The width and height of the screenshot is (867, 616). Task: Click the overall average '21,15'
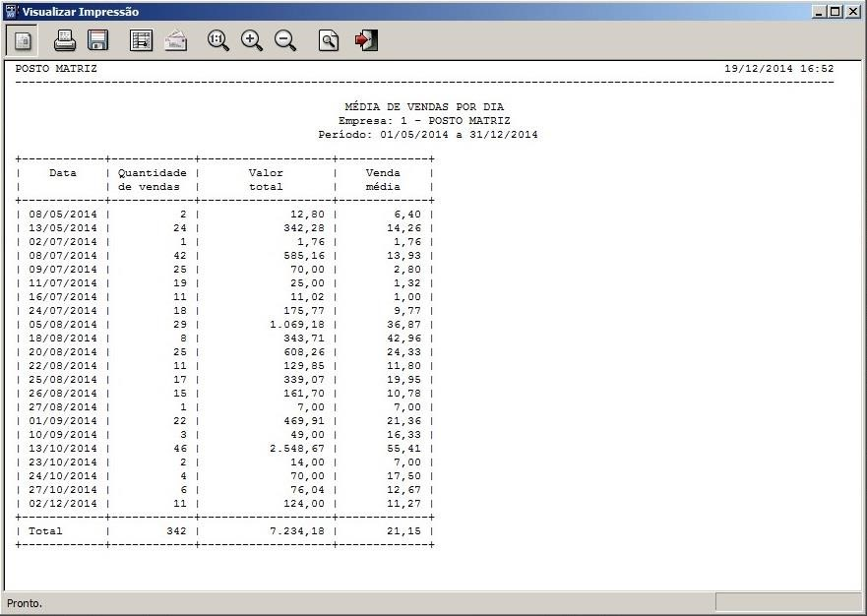403,530
